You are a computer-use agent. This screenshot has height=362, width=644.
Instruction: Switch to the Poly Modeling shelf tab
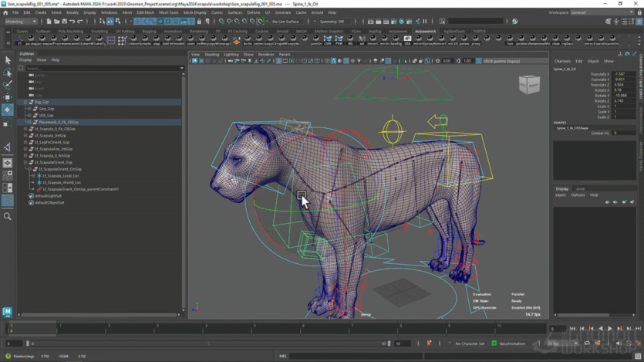tap(70, 31)
